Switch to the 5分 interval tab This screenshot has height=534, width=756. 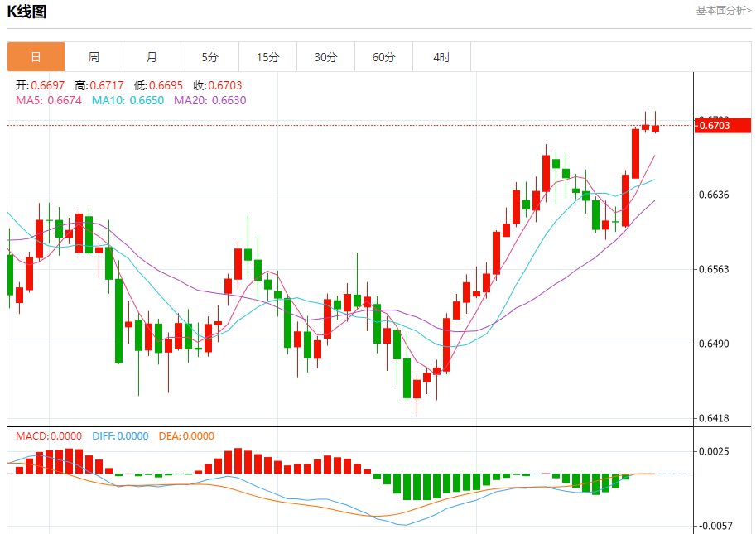point(209,57)
